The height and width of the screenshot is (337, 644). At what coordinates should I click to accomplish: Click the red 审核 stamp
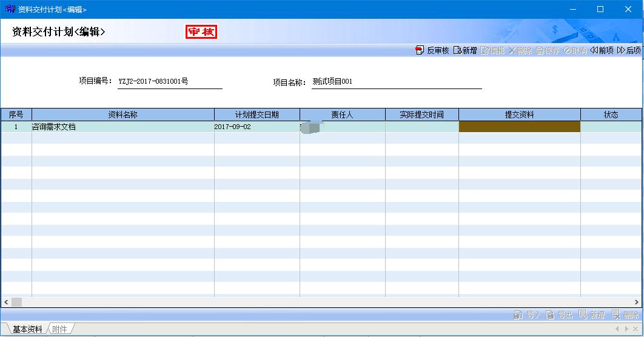coord(201,32)
